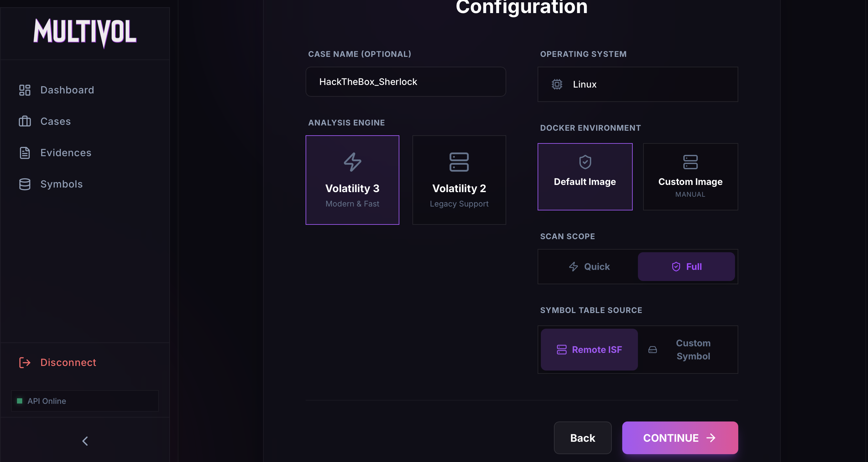
Task: Open the Operating System Linux dropdown
Action: [x=638, y=84]
